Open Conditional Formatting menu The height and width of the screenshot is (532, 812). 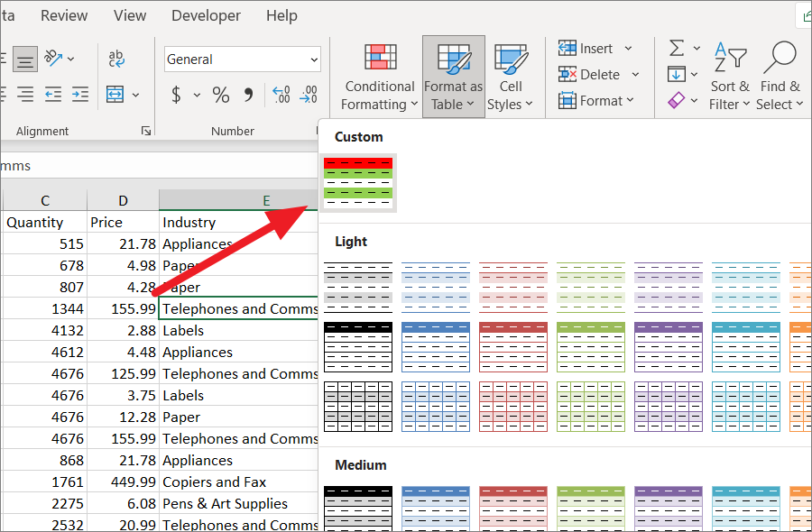380,77
